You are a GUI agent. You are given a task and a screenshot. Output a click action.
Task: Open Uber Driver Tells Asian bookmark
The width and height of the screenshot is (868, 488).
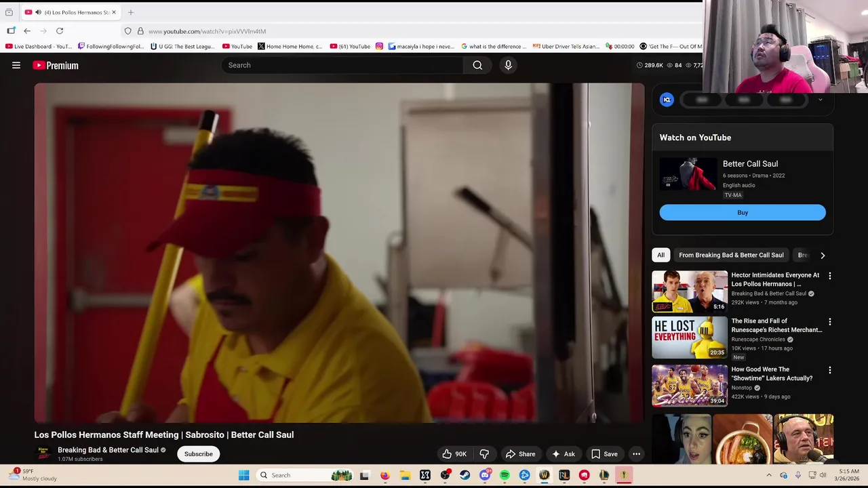coord(566,46)
